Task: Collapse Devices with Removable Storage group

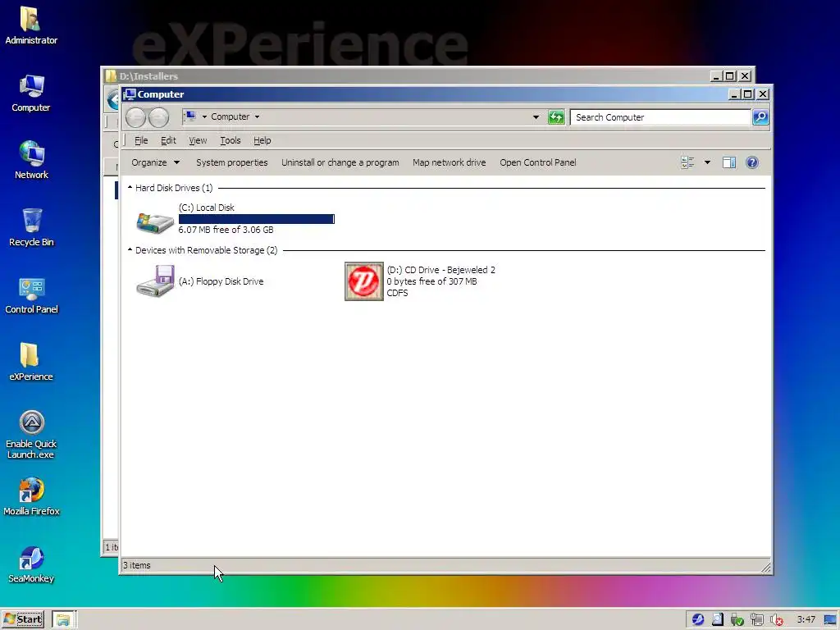Action: (x=130, y=249)
